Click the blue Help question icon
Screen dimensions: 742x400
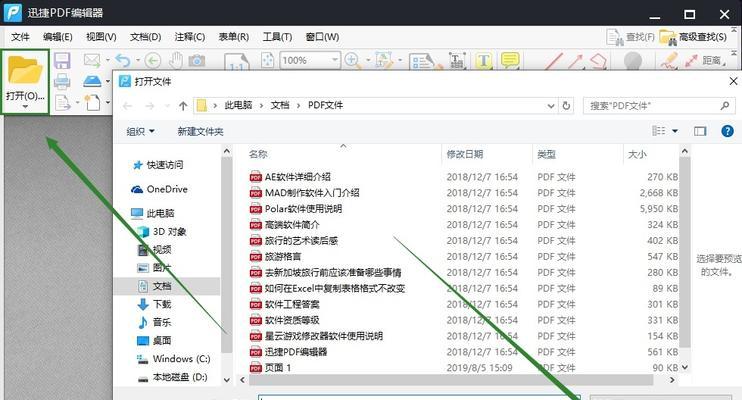coord(727,131)
